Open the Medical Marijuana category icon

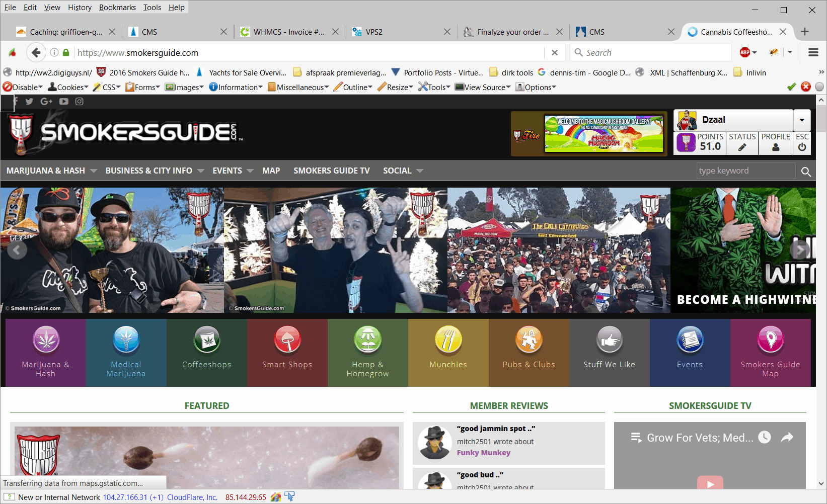(126, 340)
